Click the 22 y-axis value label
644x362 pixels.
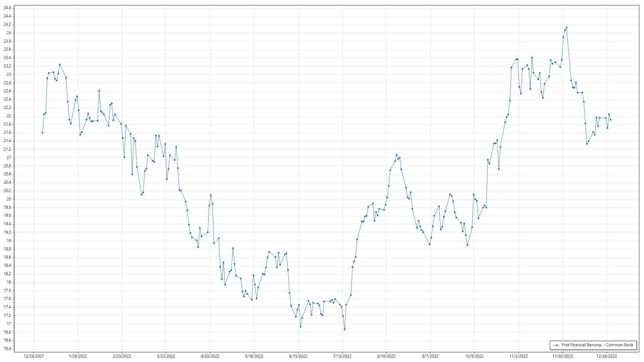(9, 116)
